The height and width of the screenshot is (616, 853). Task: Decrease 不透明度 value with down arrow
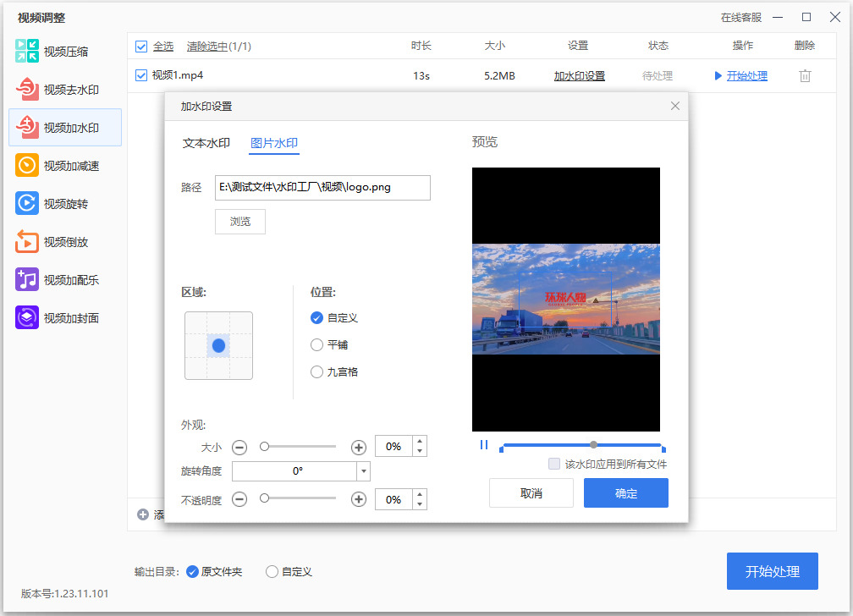click(420, 504)
